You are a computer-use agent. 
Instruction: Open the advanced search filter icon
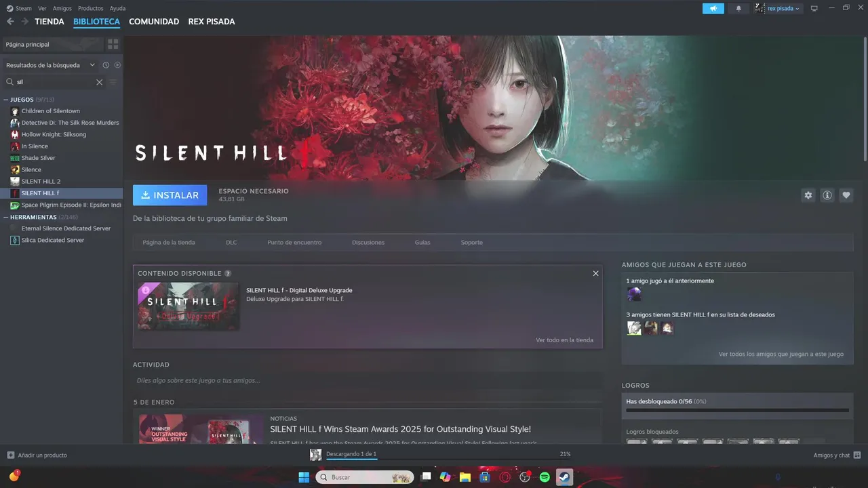click(x=113, y=82)
